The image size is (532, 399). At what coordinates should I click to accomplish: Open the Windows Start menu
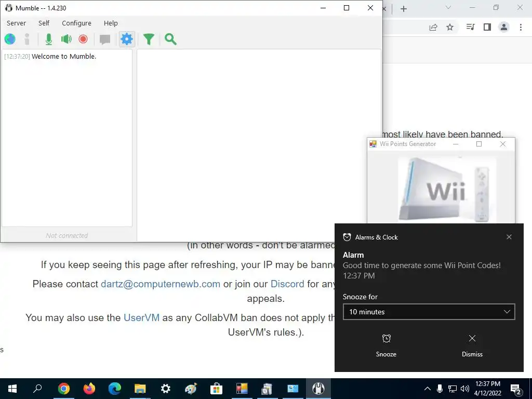click(x=12, y=389)
